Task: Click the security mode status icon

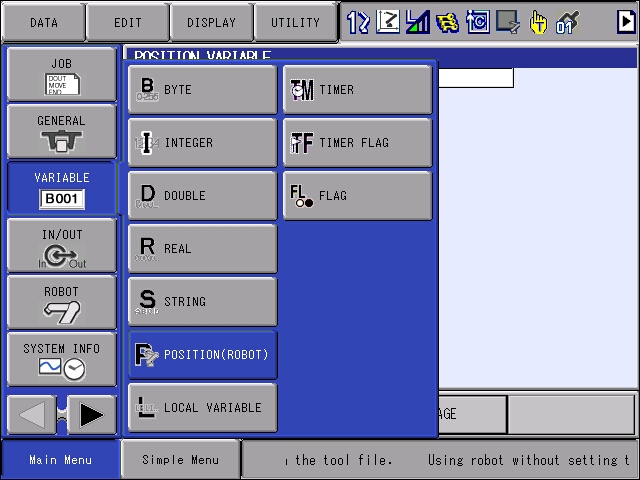Action: point(447,22)
